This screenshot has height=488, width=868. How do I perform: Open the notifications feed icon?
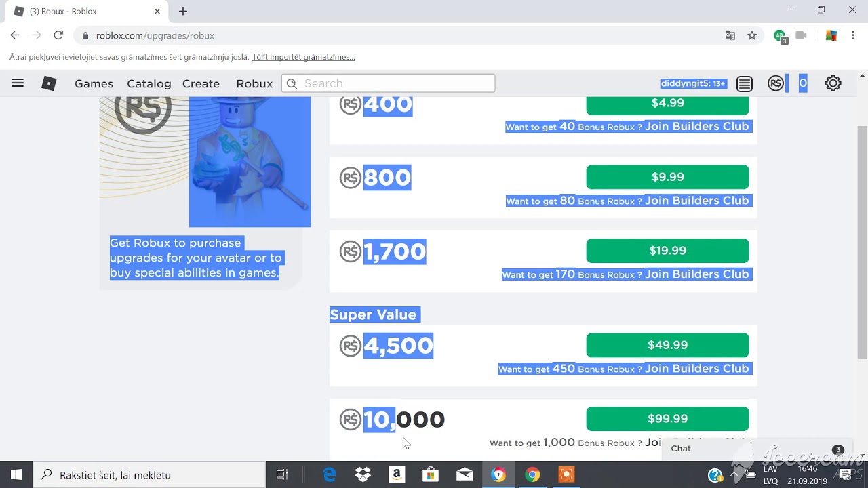point(745,83)
